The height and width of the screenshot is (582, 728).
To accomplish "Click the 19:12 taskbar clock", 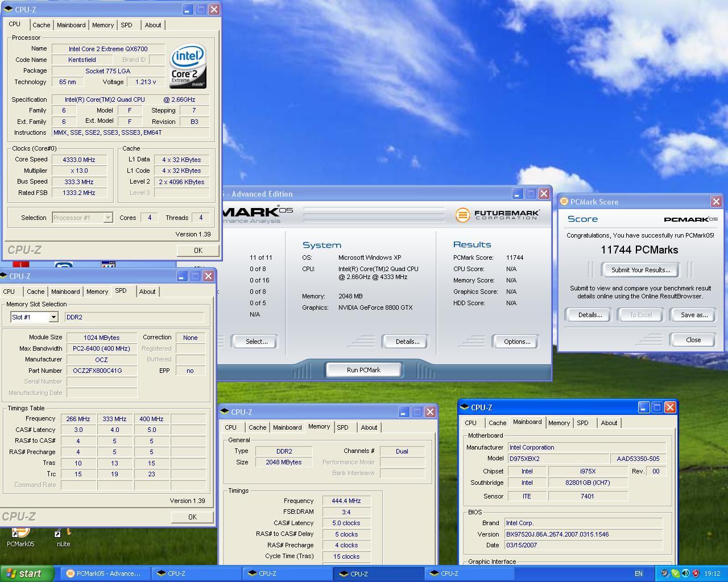I will [712, 573].
